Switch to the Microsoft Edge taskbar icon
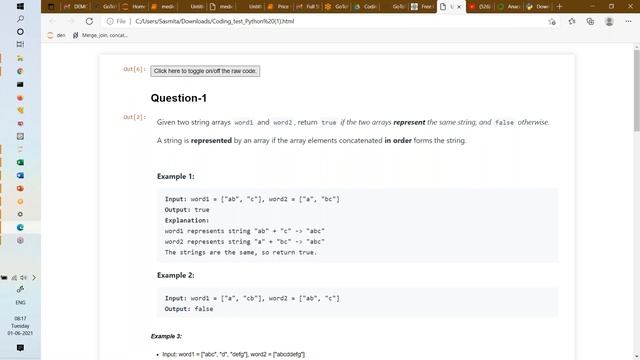 [20, 227]
